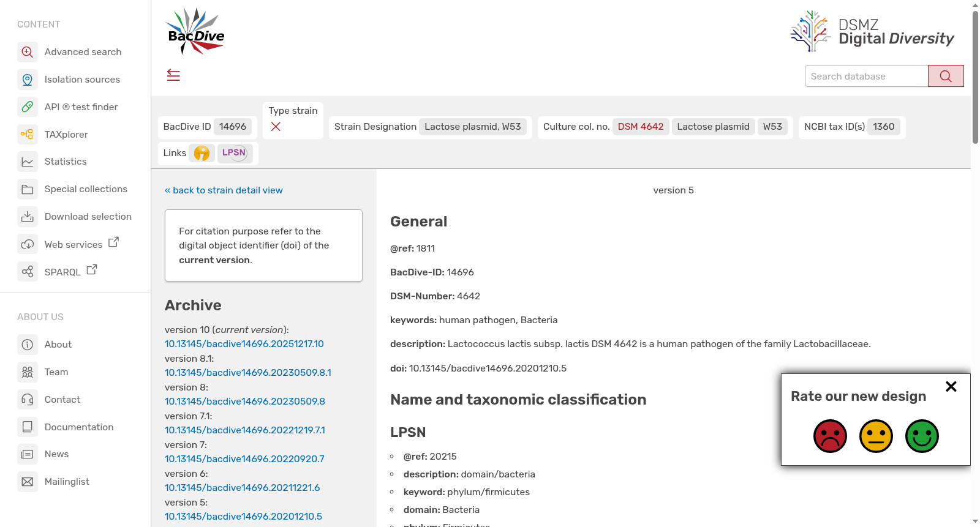Image resolution: width=980 pixels, height=527 pixels.
Task: Rate design with red sad face
Action: click(830, 436)
